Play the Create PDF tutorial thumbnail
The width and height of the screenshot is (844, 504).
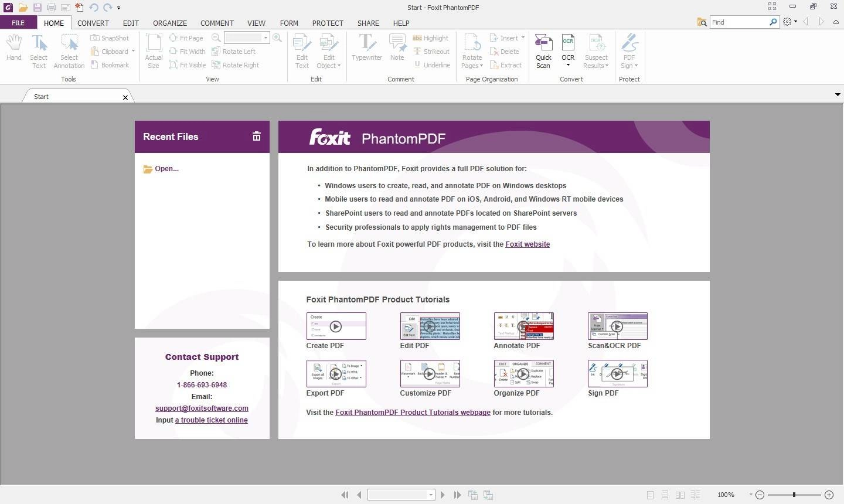336,326
